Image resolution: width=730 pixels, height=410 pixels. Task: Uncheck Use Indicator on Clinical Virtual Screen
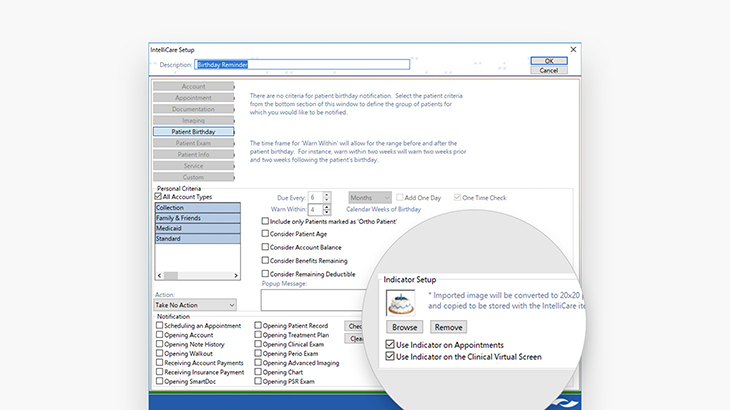point(390,356)
